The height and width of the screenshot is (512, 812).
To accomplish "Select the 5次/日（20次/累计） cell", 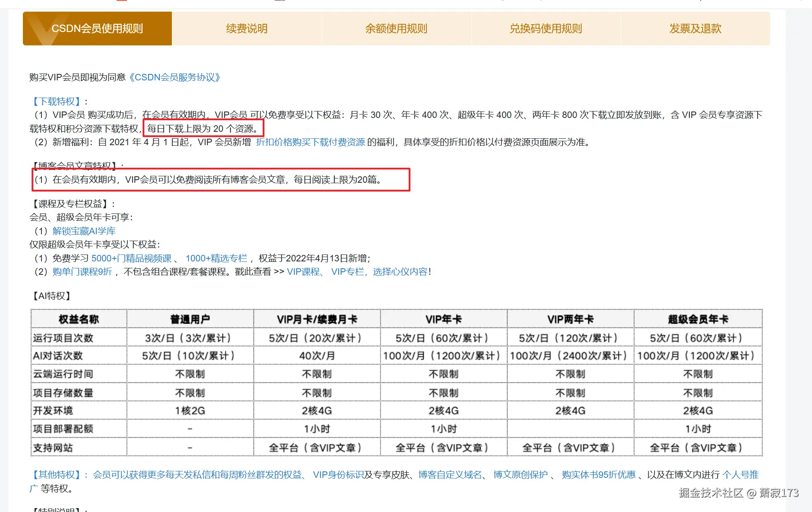I will (317, 338).
